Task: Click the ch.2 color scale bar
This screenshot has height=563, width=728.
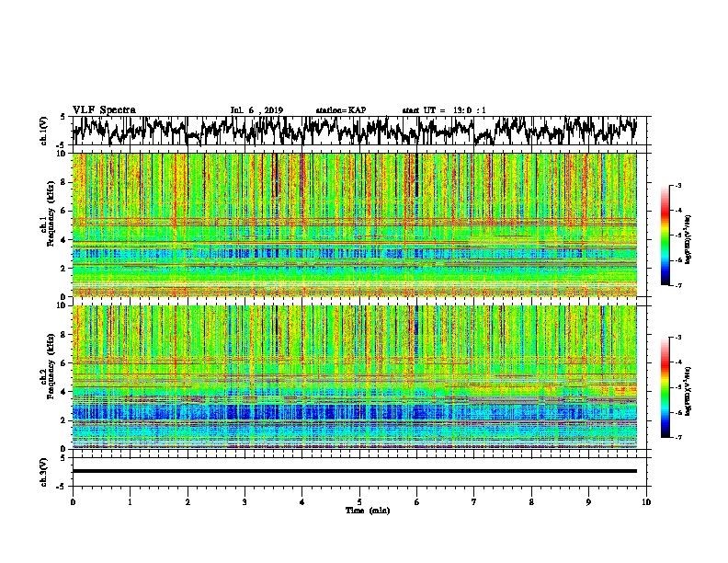Action: [665, 387]
